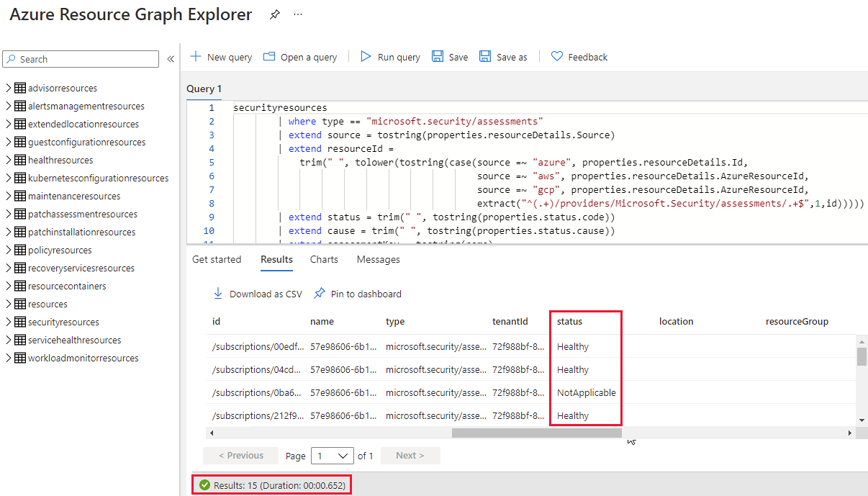Click the Download as CSV arrow icon
This screenshot has height=496, width=868.
pos(218,294)
